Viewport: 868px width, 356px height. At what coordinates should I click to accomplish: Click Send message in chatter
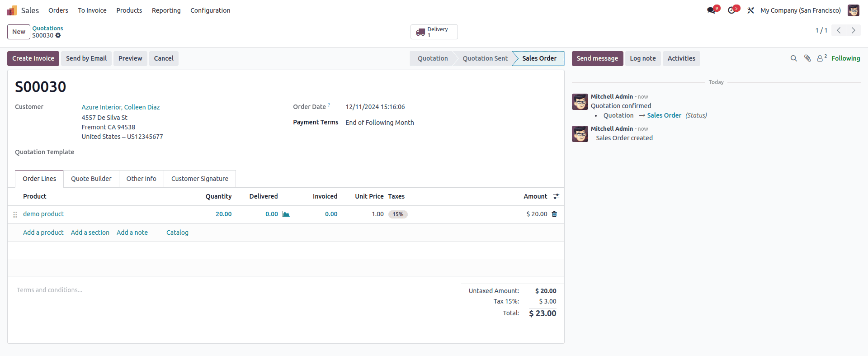pyautogui.click(x=597, y=58)
